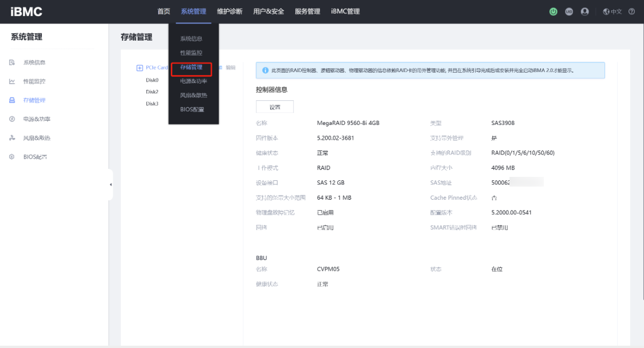Image resolution: width=644 pixels, height=348 pixels.
Task: Select 存储管理 in the dropdown menu
Action: coord(191,68)
